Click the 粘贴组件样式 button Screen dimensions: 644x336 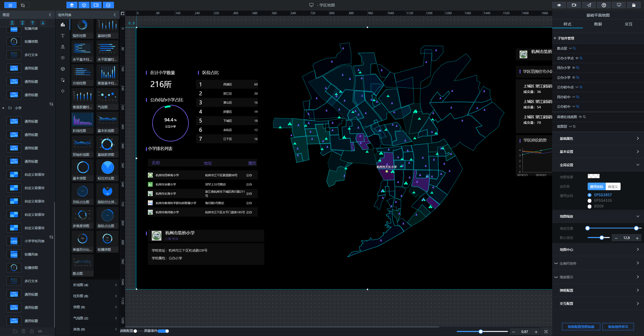618,327
